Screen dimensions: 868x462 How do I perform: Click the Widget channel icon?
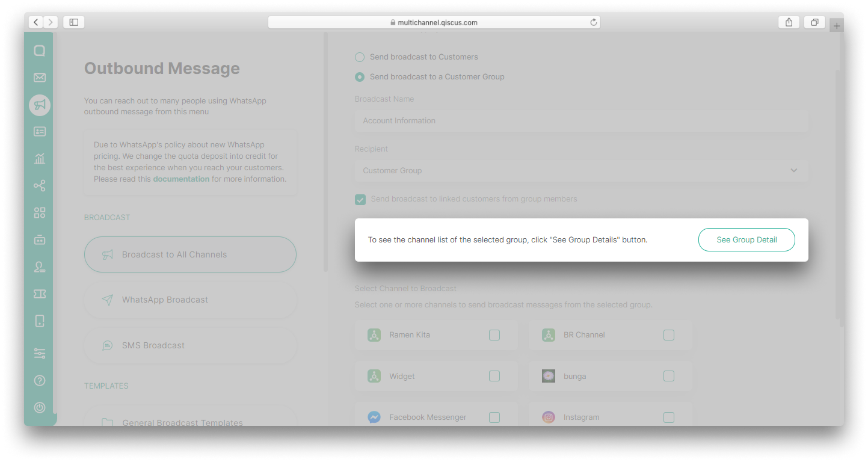[374, 377]
